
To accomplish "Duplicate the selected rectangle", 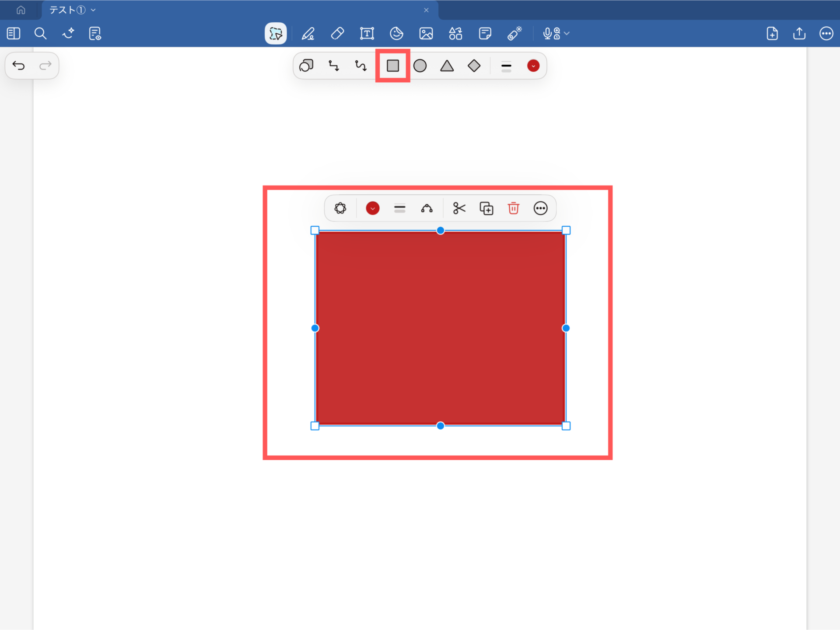I will tap(486, 208).
